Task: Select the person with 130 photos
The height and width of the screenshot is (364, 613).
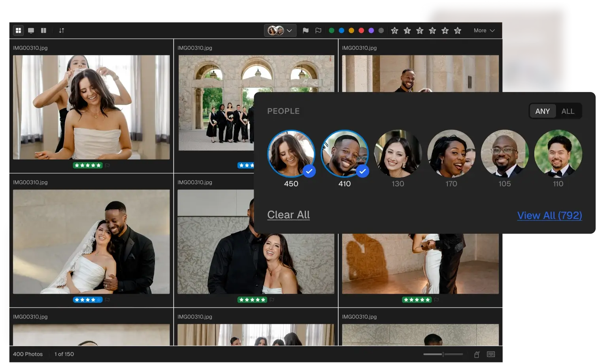Action: (398, 154)
